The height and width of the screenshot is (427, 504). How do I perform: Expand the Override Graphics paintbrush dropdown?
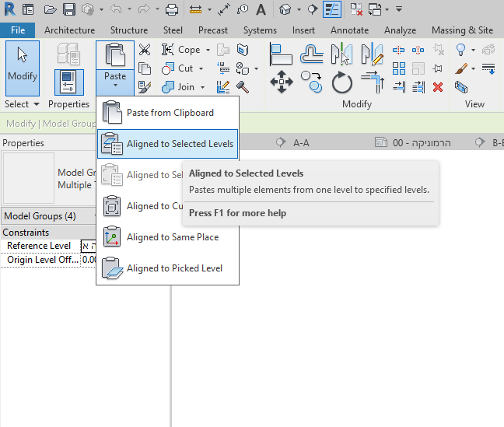point(473,68)
